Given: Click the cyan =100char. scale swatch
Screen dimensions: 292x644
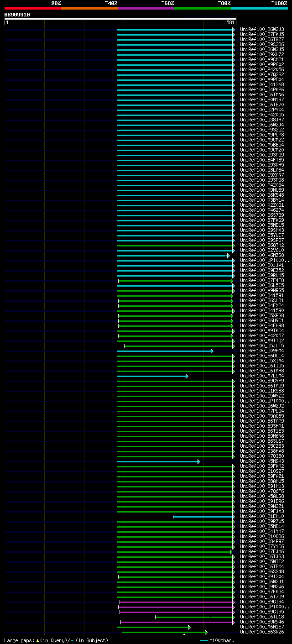Looking at the screenshot, I should (204, 641).
